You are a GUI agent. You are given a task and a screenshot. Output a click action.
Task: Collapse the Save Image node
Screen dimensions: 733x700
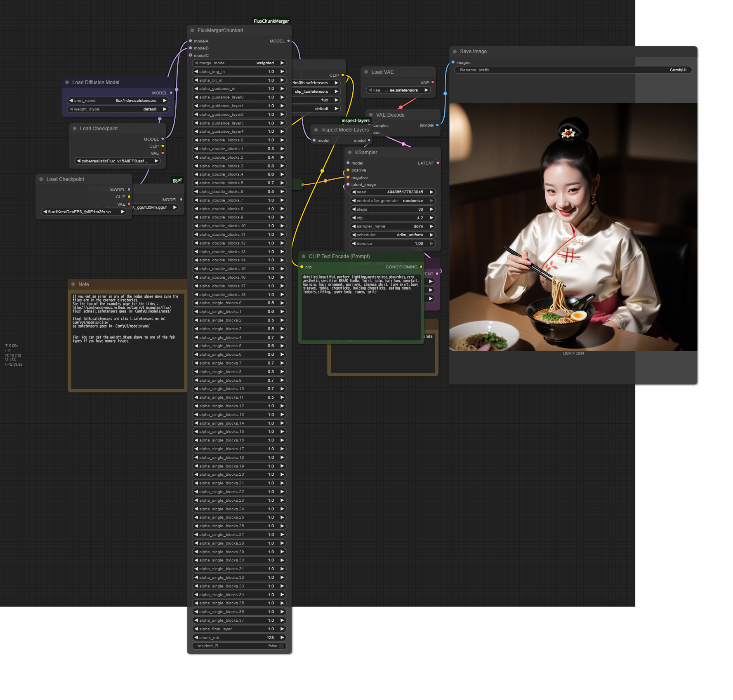(x=455, y=52)
